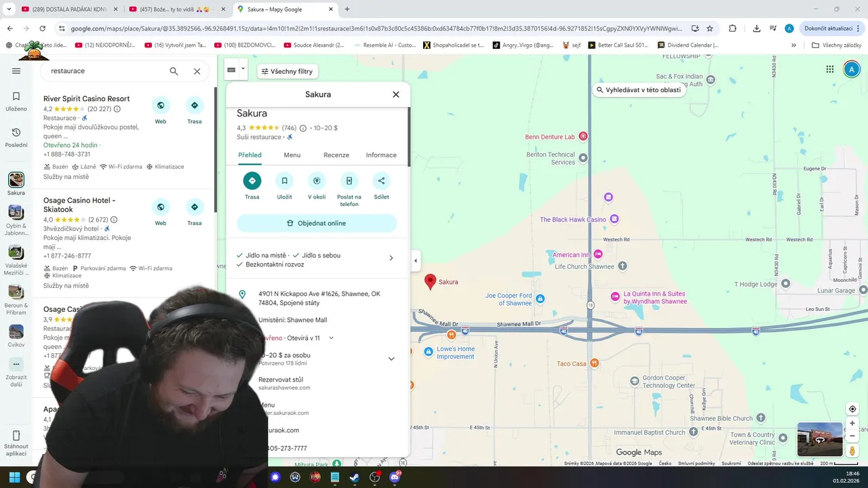The width and height of the screenshot is (868, 488).
Task: Open the Street View layers thumbnail
Action: pos(820,439)
